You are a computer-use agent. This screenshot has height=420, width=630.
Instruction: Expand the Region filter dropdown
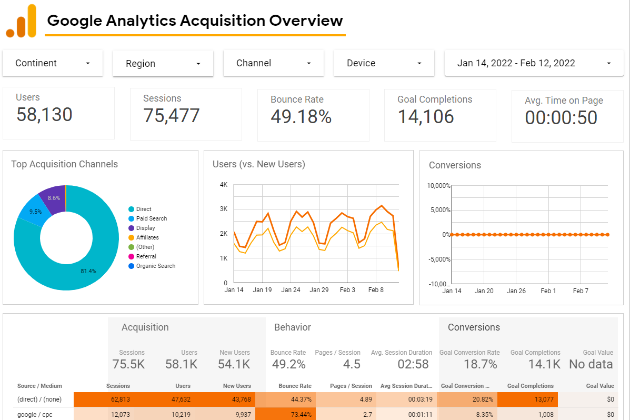point(163,64)
